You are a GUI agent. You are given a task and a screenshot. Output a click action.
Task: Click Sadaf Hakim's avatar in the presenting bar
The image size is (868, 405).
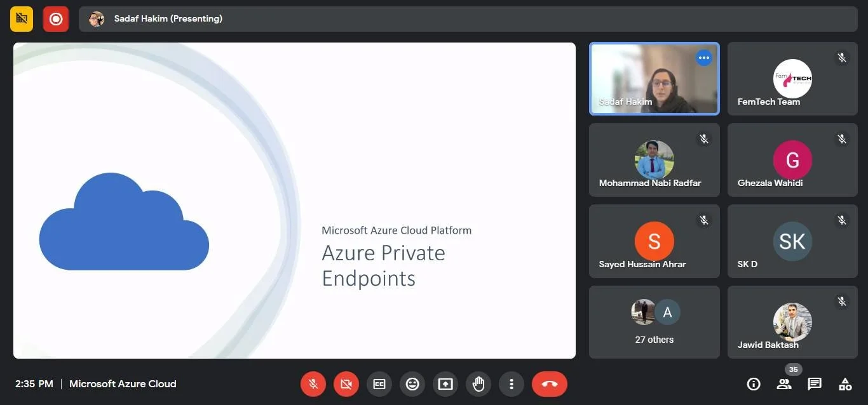pyautogui.click(x=97, y=19)
